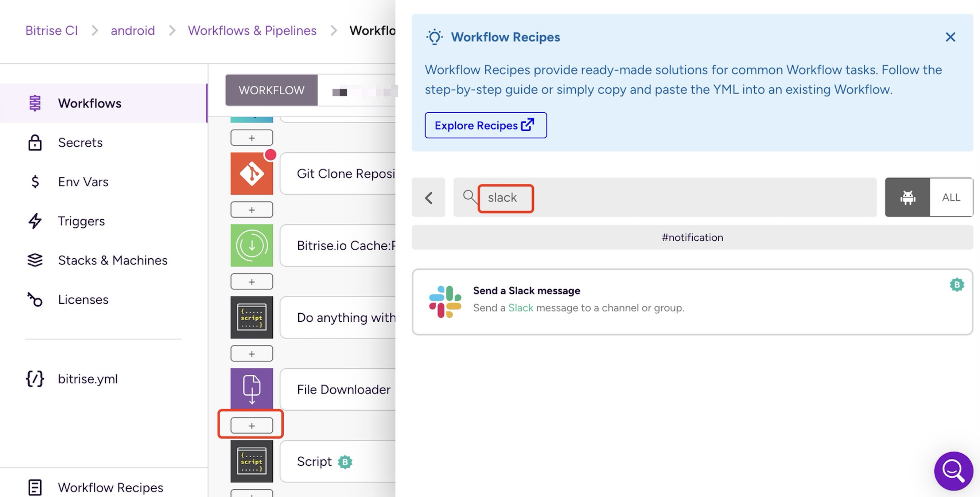Screen dimensions: 980x497
Task: Open the File Downloader step card
Action: (x=338, y=389)
